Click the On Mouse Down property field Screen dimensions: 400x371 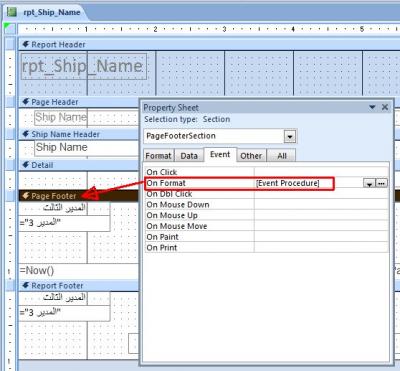pos(321,205)
